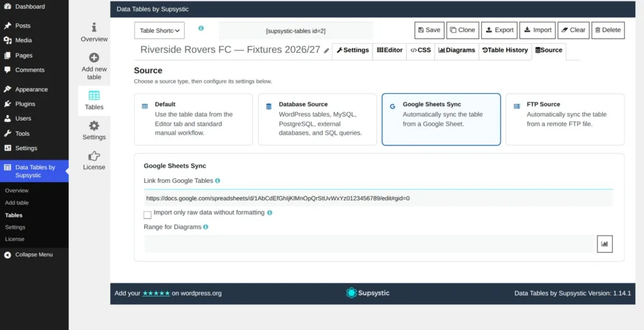Open the Overview submenu link

(x=17, y=190)
